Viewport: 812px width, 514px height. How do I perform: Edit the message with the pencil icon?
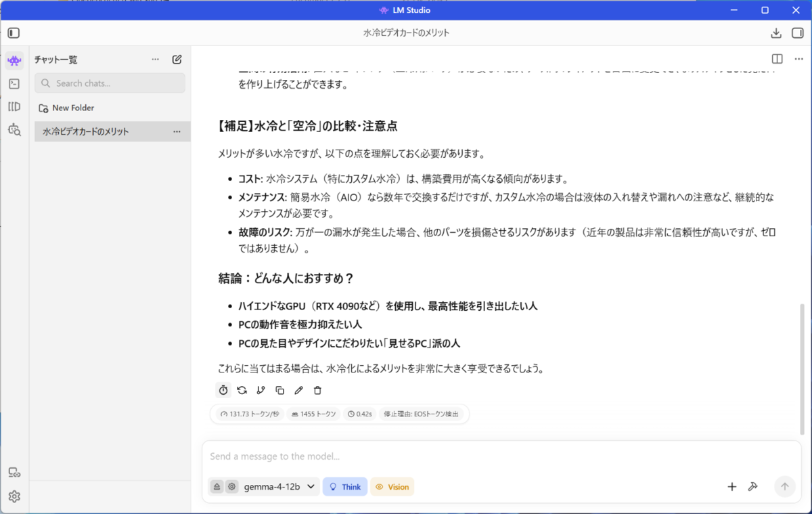click(298, 390)
